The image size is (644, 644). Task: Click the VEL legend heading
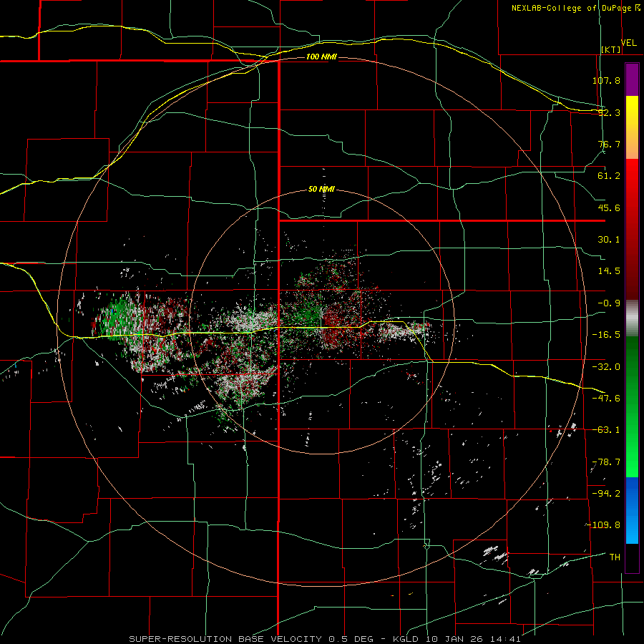coord(628,43)
